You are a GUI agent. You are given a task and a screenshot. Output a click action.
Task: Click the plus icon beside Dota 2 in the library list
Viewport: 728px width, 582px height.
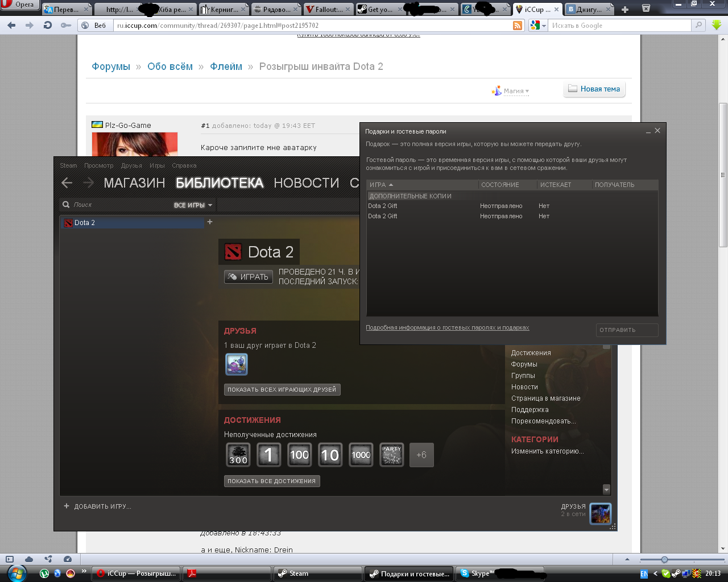coord(210,222)
